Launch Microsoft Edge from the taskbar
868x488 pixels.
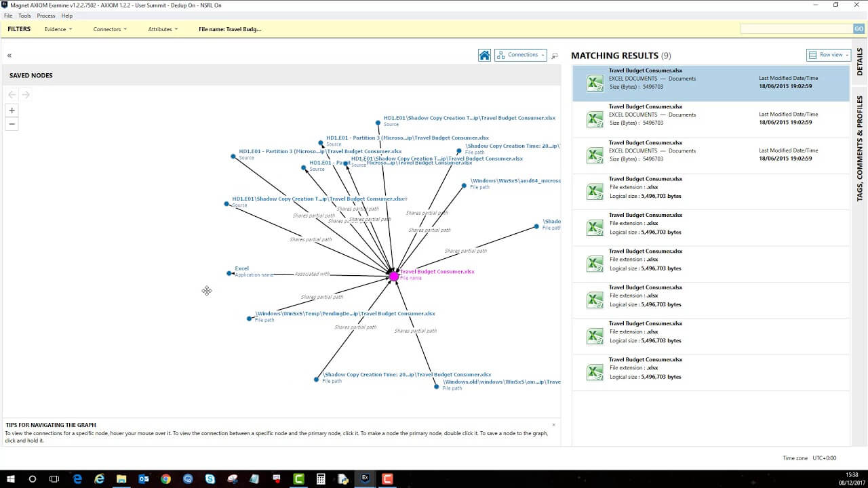(77, 479)
